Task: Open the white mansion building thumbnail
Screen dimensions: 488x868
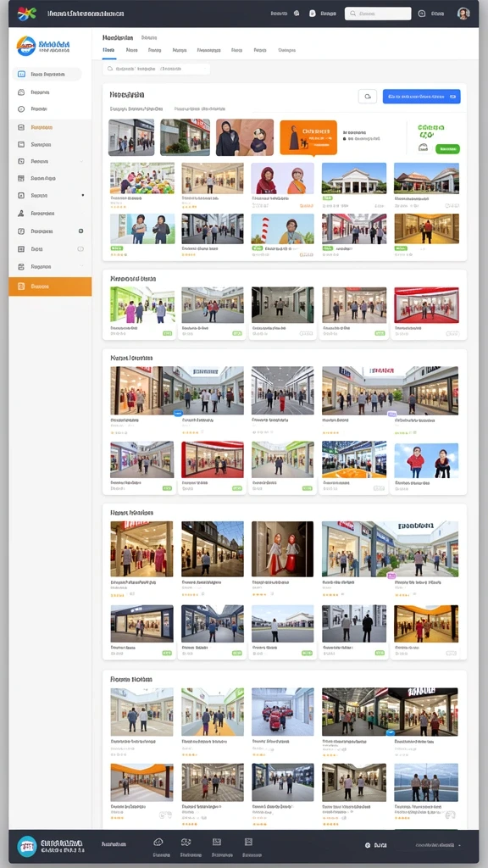Action: point(354,178)
